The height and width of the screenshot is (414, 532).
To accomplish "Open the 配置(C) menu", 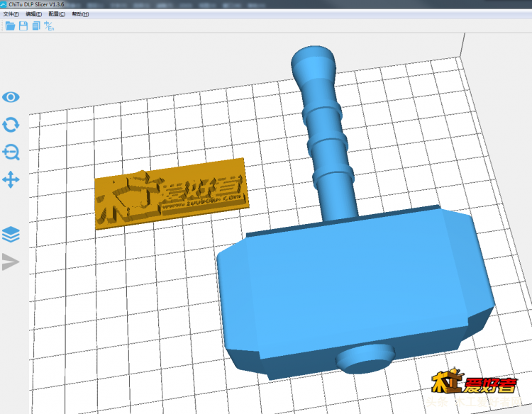I will click(x=57, y=14).
